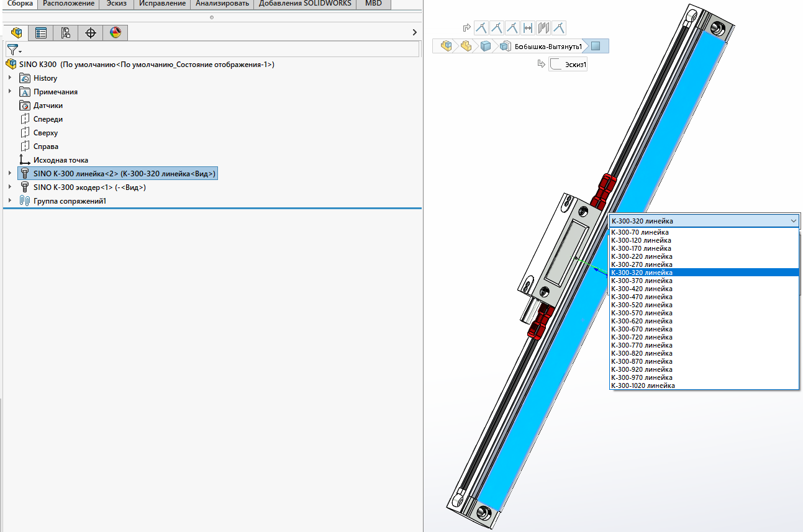Select K-300-620 линейка configuration
Screen dimensions: 803x532
coord(704,321)
